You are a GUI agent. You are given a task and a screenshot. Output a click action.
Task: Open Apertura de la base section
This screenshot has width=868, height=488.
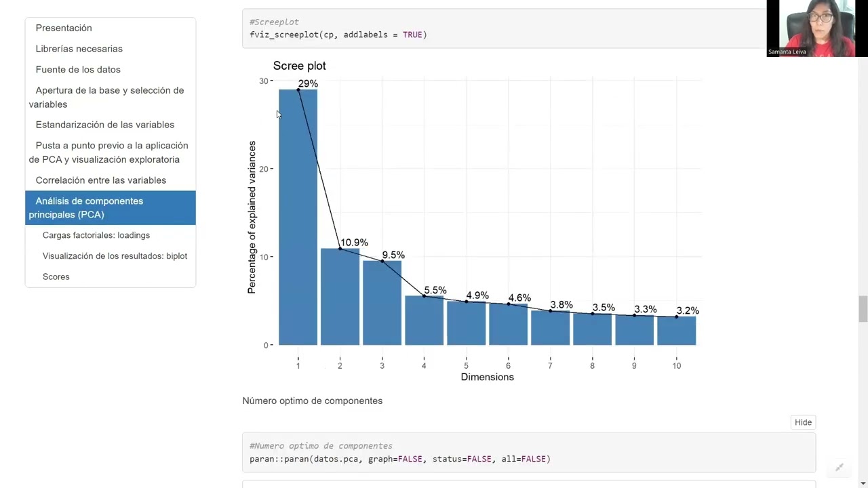(111, 97)
